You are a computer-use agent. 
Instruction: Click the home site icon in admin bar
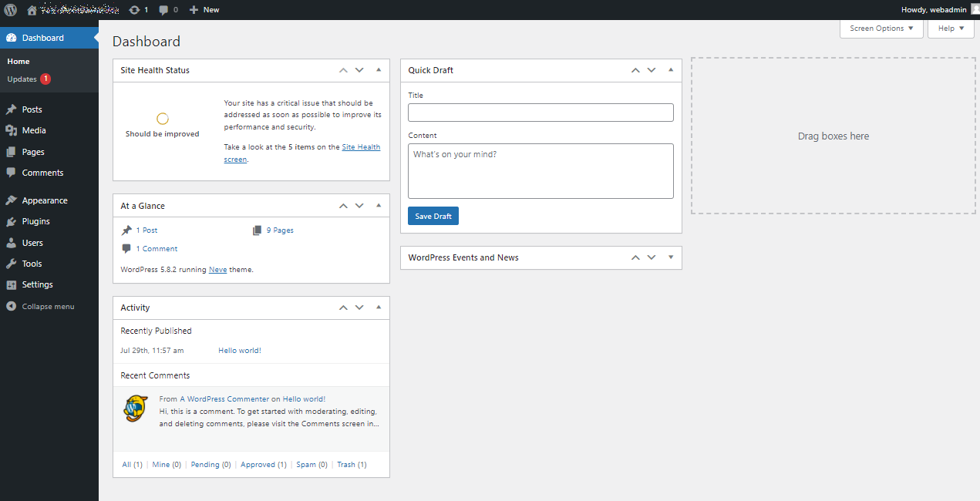[x=32, y=10]
